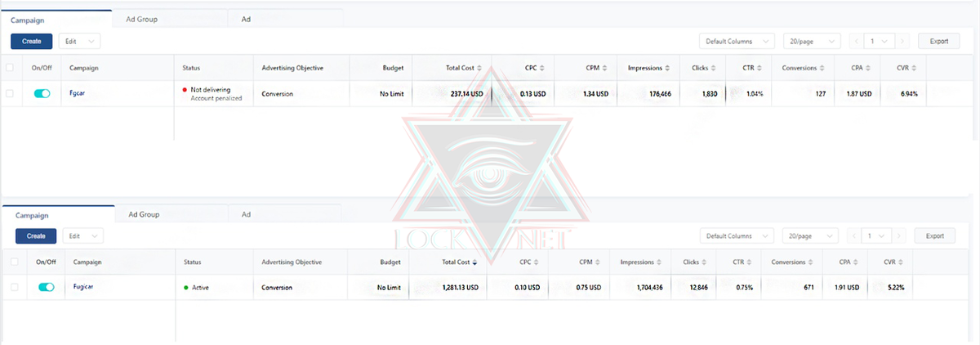Open page number dropdown in the Fgcar panel

tap(880, 41)
